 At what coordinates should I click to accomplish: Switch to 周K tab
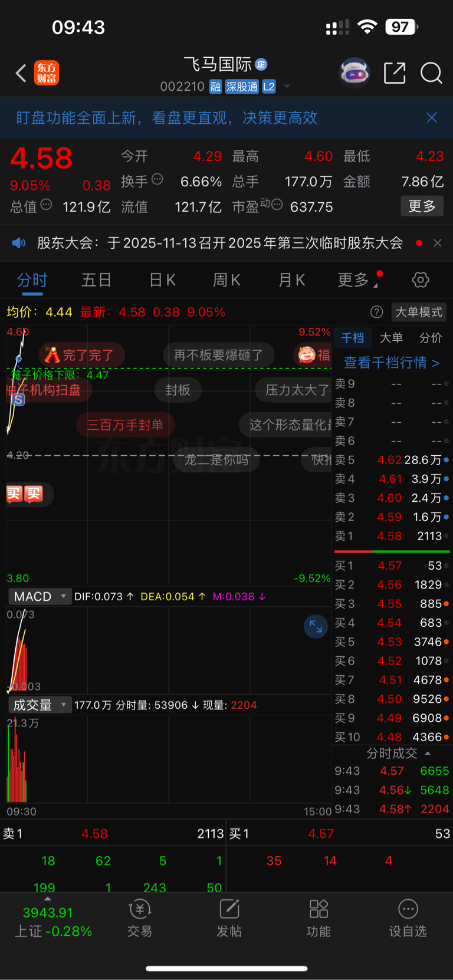point(226,279)
